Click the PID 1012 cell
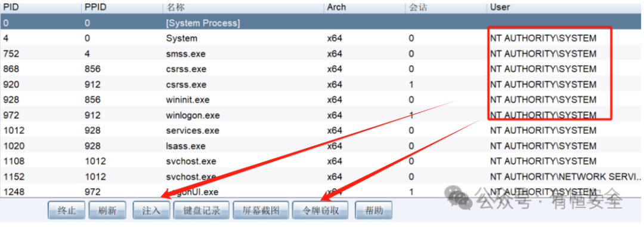 coord(14,131)
